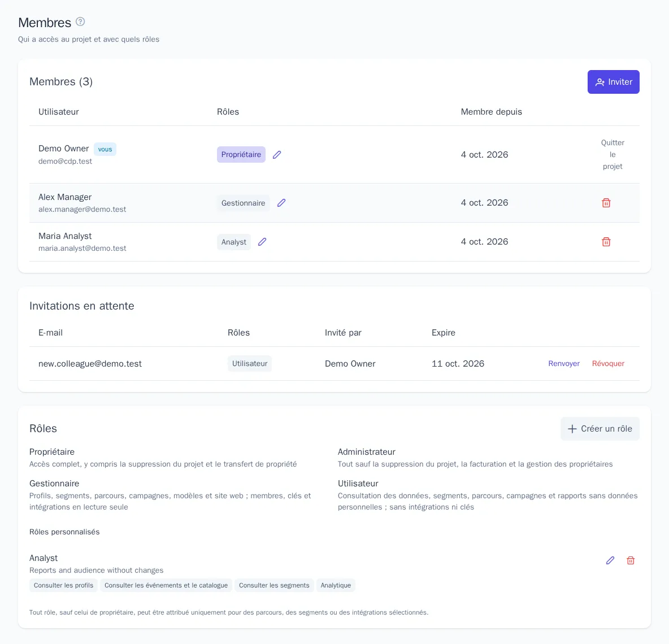Click 'Consulter les événements et le catalogue' chip

pos(166,585)
